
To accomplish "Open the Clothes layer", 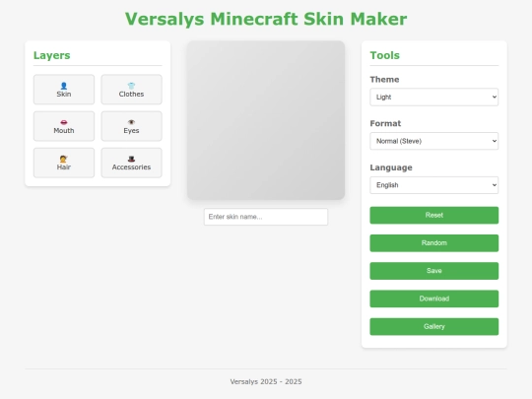I will (131, 90).
